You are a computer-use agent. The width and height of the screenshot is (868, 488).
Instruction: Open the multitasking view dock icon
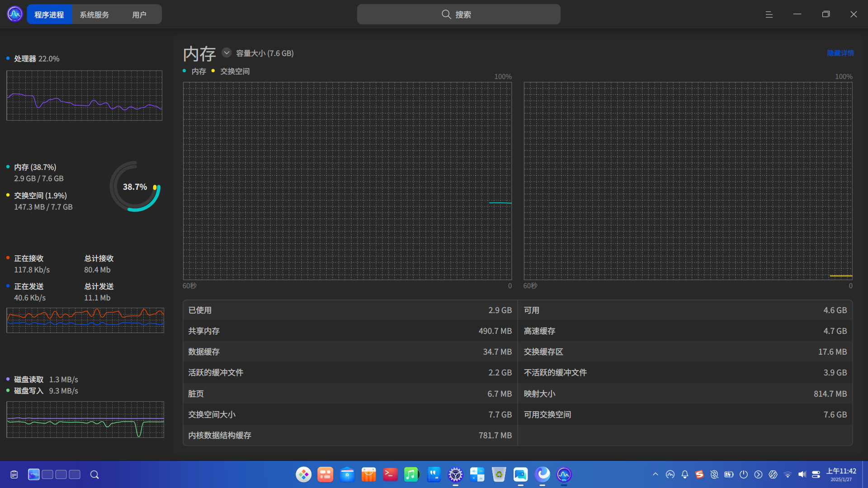[x=325, y=474]
